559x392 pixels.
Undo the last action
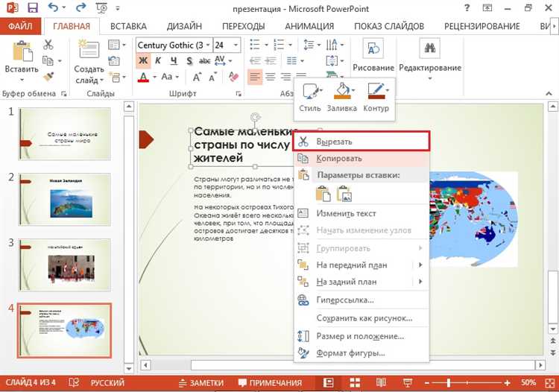coord(53,7)
